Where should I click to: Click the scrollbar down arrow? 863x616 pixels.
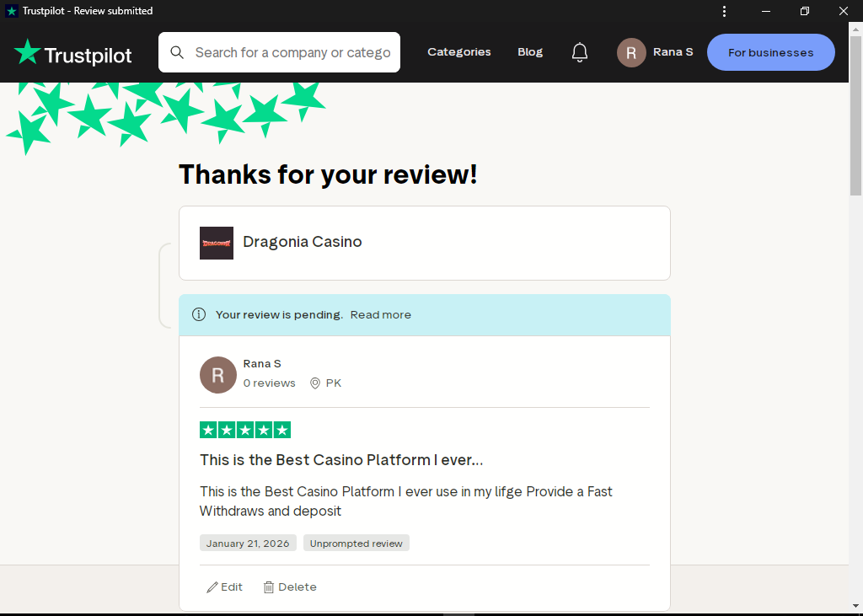pos(856,606)
